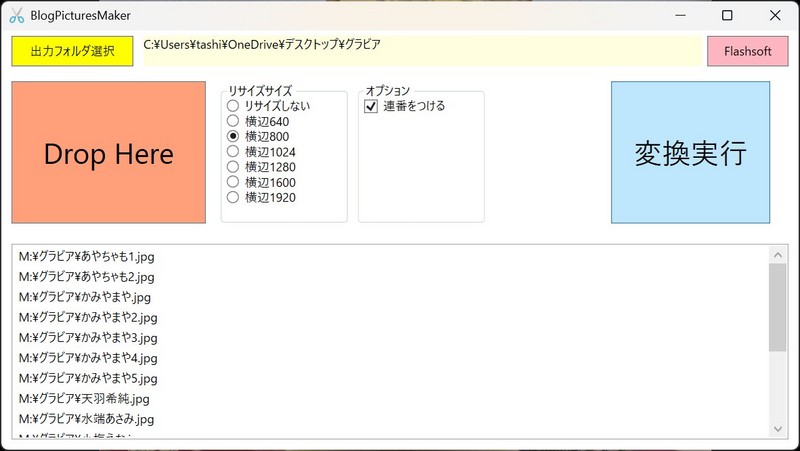The image size is (800, 451).
Task: Select the リサイズしない radio option
Action: click(x=233, y=105)
